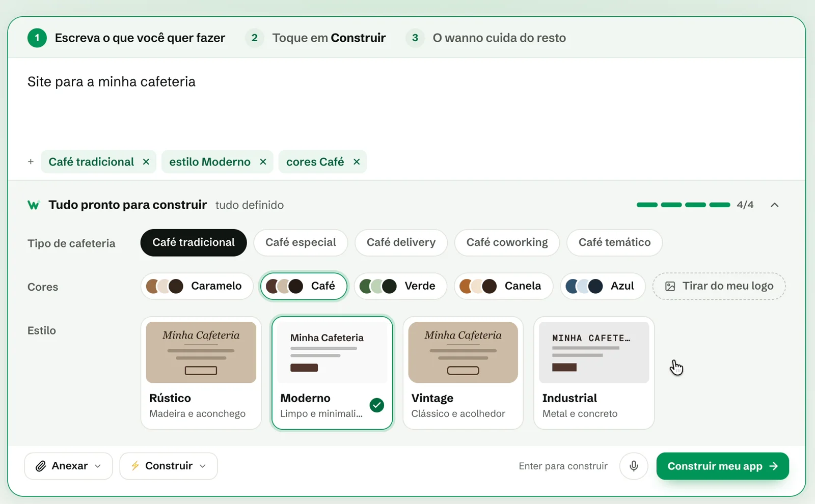This screenshot has height=504, width=815.
Task: Select the Café especial type
Action: 301,242
